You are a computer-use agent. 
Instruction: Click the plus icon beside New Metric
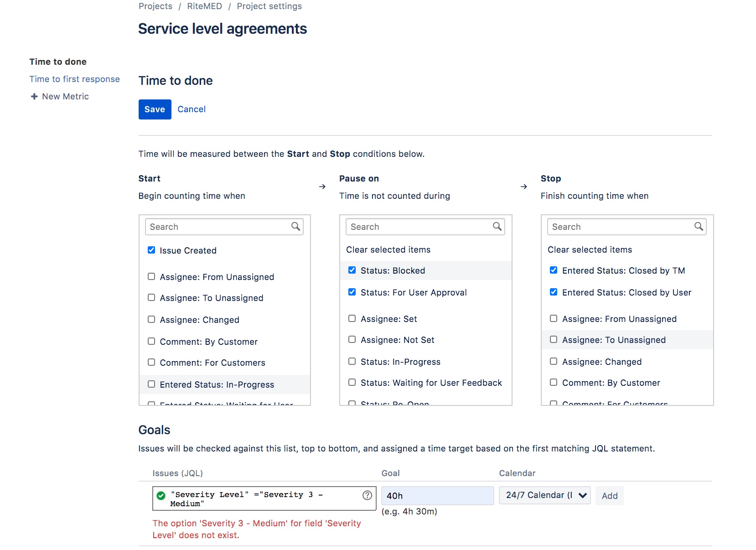point(34,96)
